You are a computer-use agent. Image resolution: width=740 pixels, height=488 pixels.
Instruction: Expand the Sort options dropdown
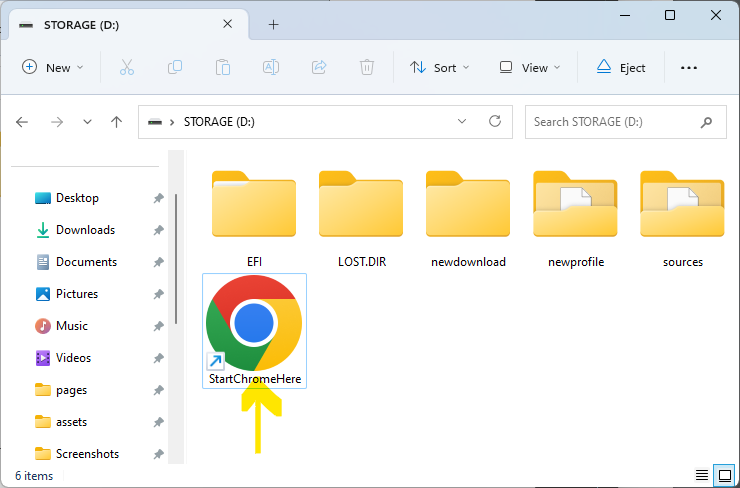pyautogui.click(x=439, y=67)
